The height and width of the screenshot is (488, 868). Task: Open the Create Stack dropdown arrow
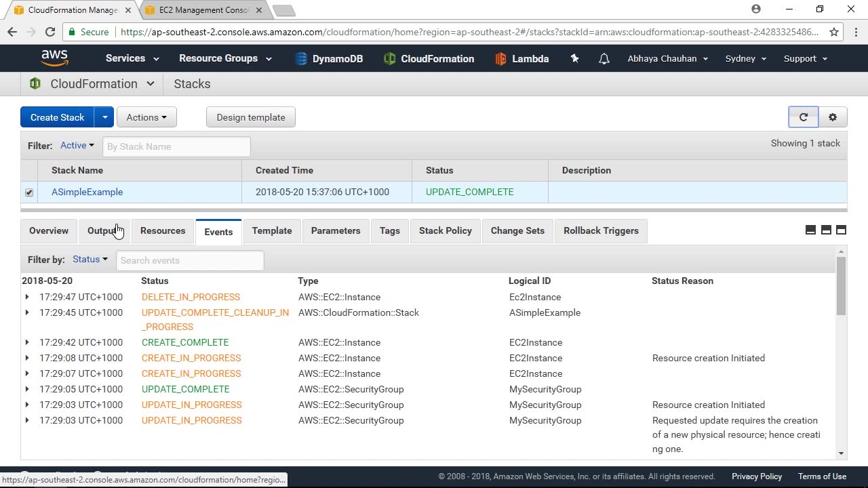104,117
